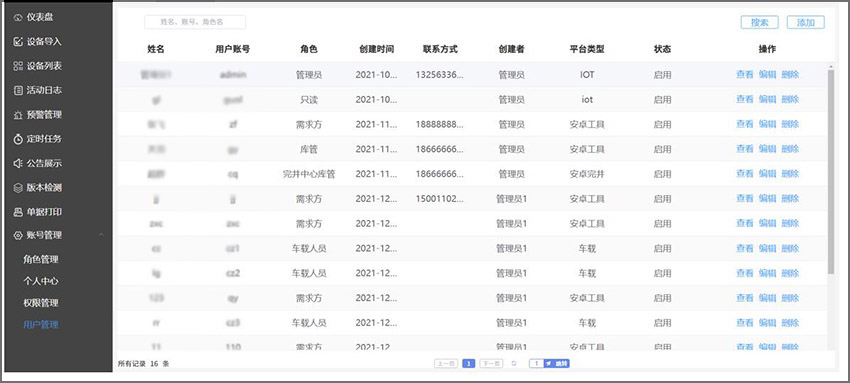The height and width of the screenshot is (383, 850).
Task: Click the 版本检测 layers icon
Action: click(18, 188)
